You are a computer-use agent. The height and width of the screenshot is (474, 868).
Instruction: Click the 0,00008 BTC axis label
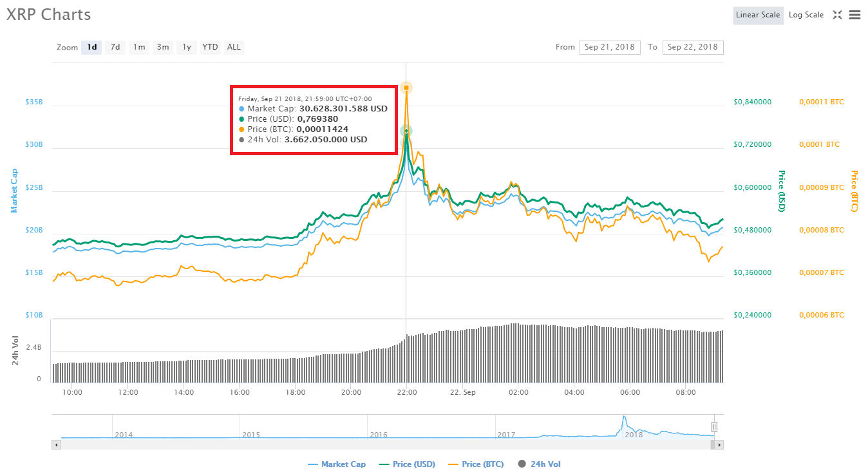822,230
